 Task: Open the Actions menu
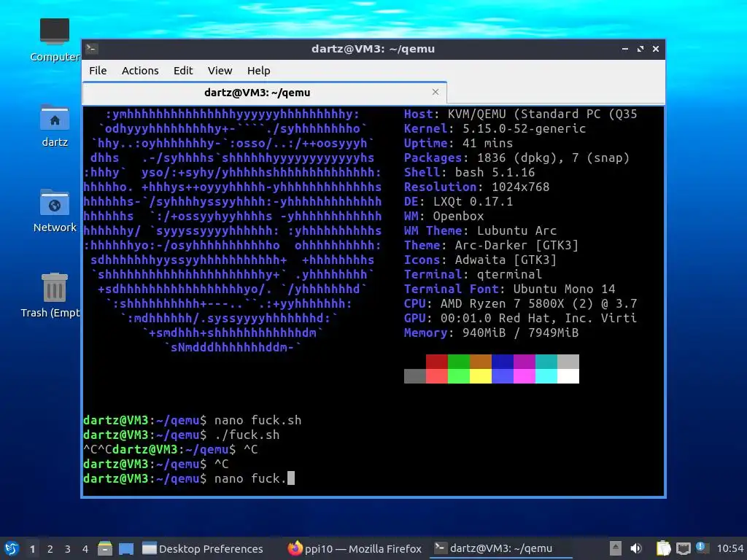(x=140, y=71)
